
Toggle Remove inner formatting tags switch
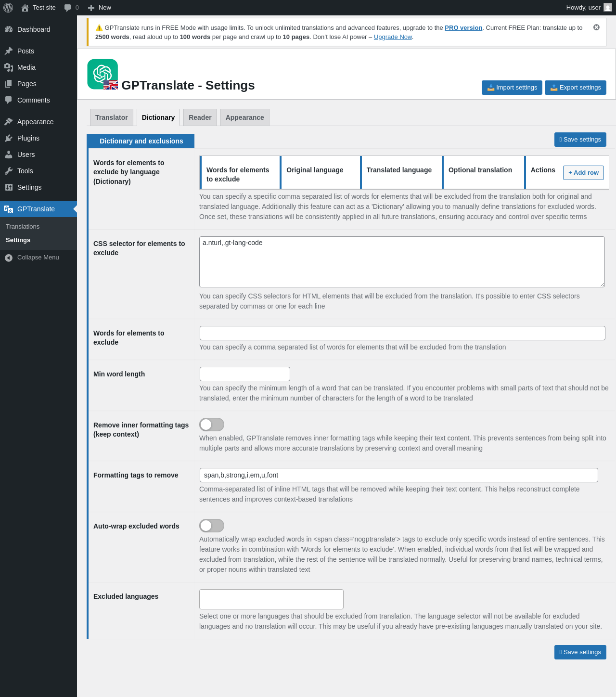click(x=212, y=425)
